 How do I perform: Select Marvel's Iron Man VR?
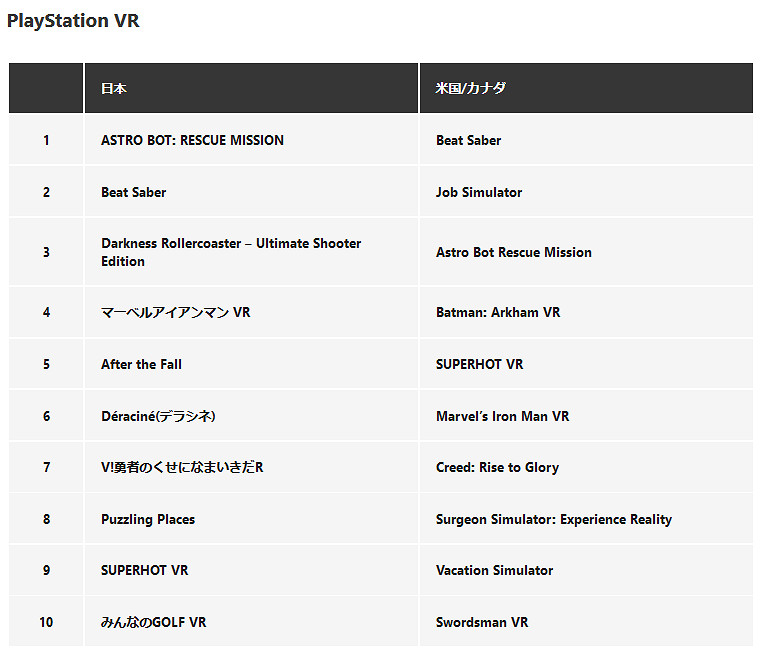point(502,417)
